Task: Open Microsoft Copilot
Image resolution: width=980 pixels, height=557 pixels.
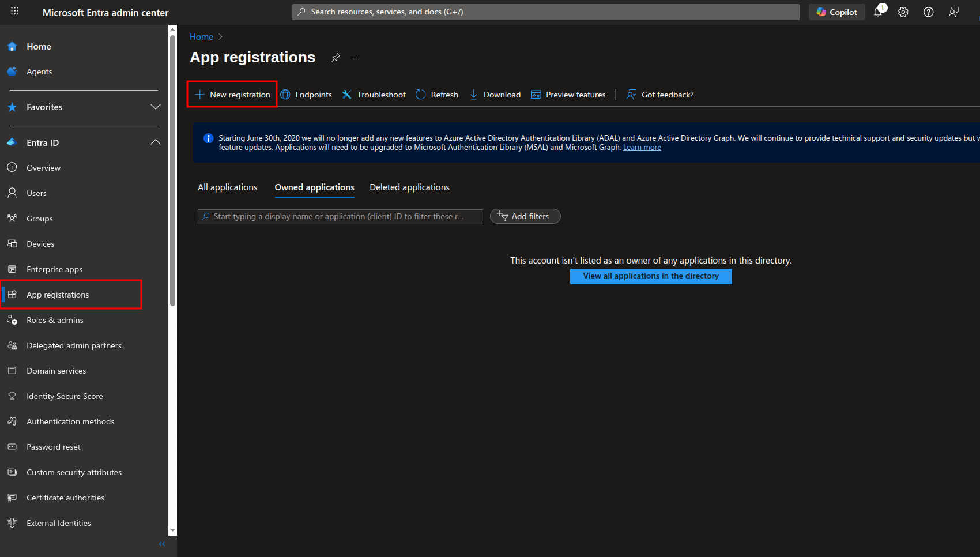Action: pyautogui.click(x=836, y=12)
